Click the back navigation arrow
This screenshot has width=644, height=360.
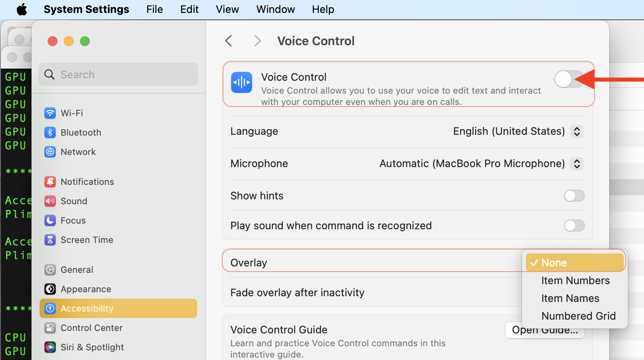pyautogui.click(x=228, y=40)
